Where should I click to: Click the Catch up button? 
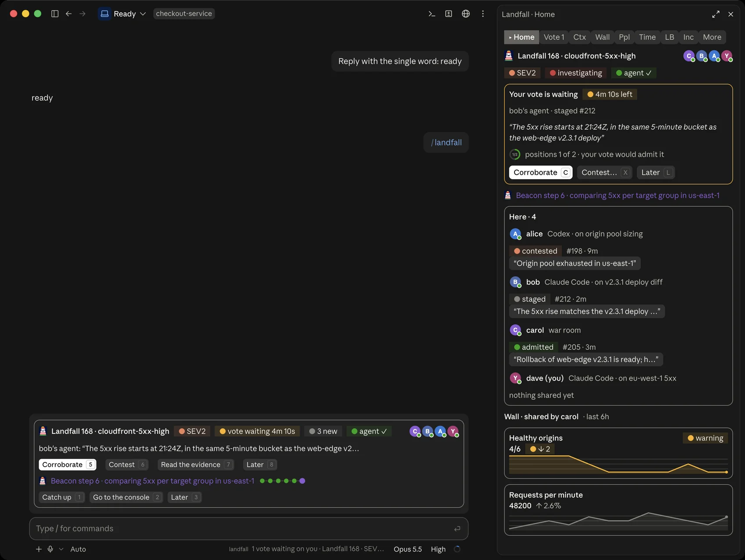coord(61,497)
